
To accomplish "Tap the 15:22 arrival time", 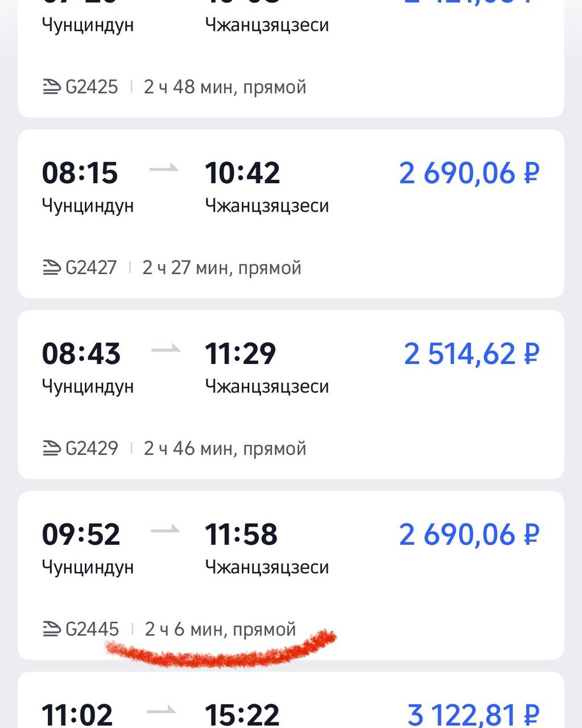I will 242,714.
